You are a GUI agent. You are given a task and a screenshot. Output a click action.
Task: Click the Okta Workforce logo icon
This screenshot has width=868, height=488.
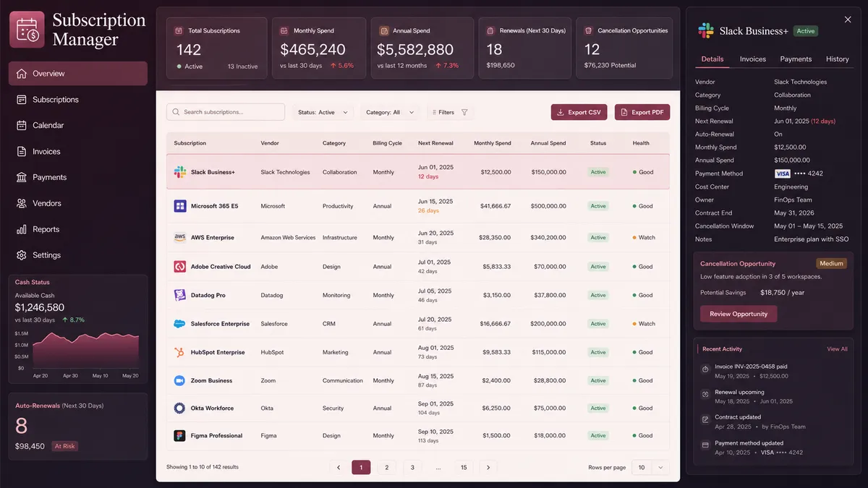pyautogui.click(x=180, y=408)
